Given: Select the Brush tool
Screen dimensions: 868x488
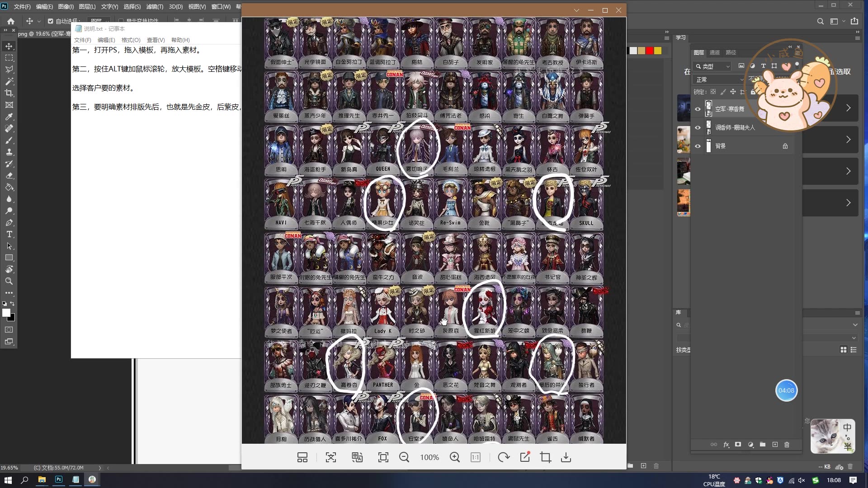Looking at the screenshot, I should pyautogui.click(x=9, y=140).
